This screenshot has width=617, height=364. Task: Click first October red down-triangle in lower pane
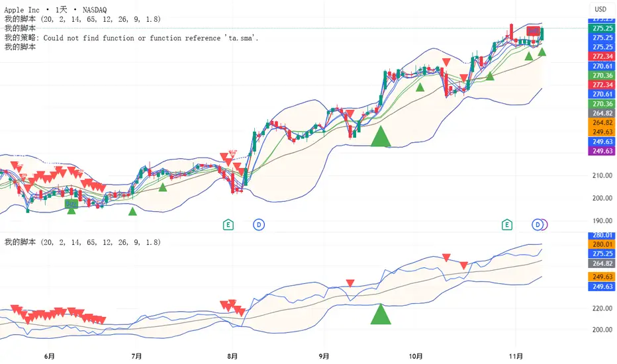pos(446,257)
